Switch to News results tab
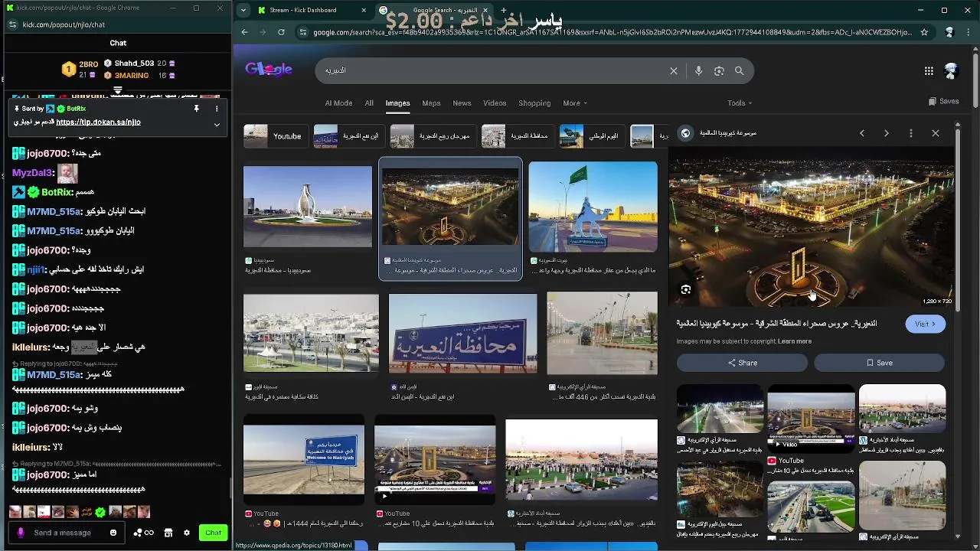This screenshot has height=551, width=980. coord(462,103)
